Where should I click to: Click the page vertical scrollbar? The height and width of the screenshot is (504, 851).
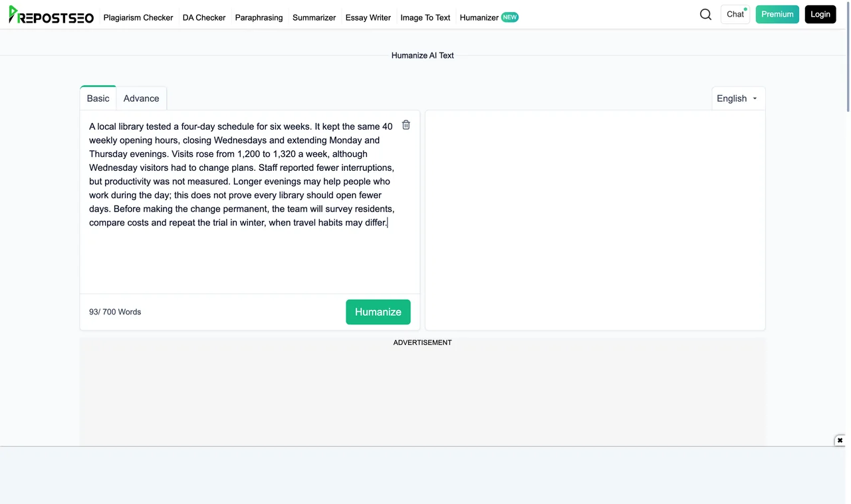point(848,57)
